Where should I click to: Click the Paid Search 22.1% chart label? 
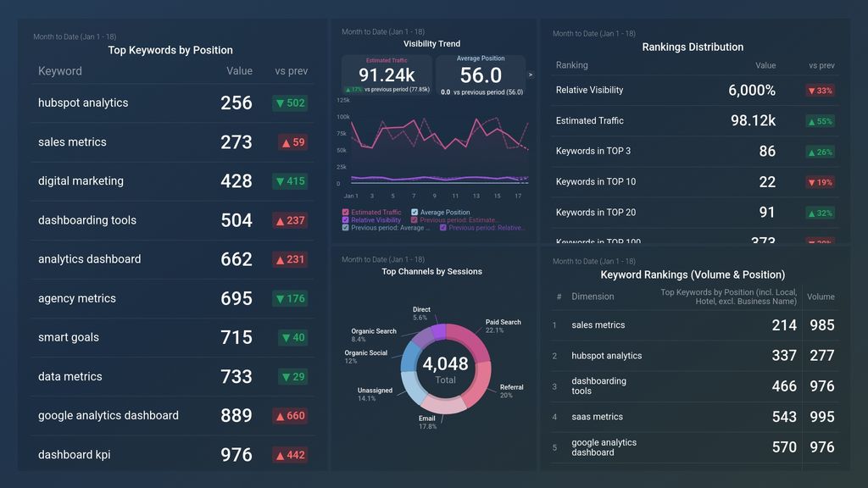503,326
